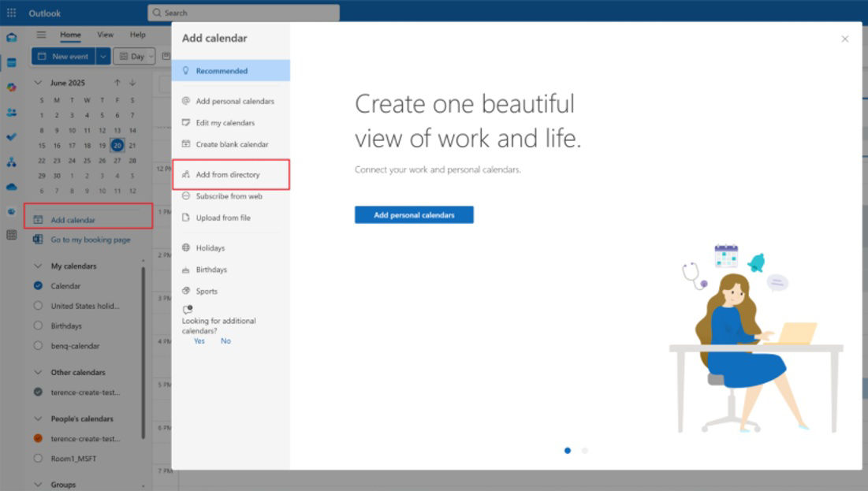Open the app launcher waffle icon

[11, 13]
